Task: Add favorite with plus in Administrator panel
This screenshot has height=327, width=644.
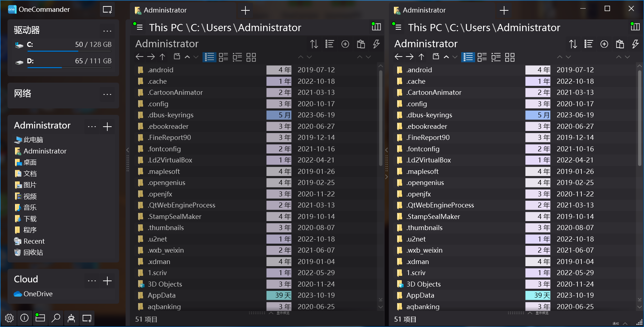Action: point(107,127)
